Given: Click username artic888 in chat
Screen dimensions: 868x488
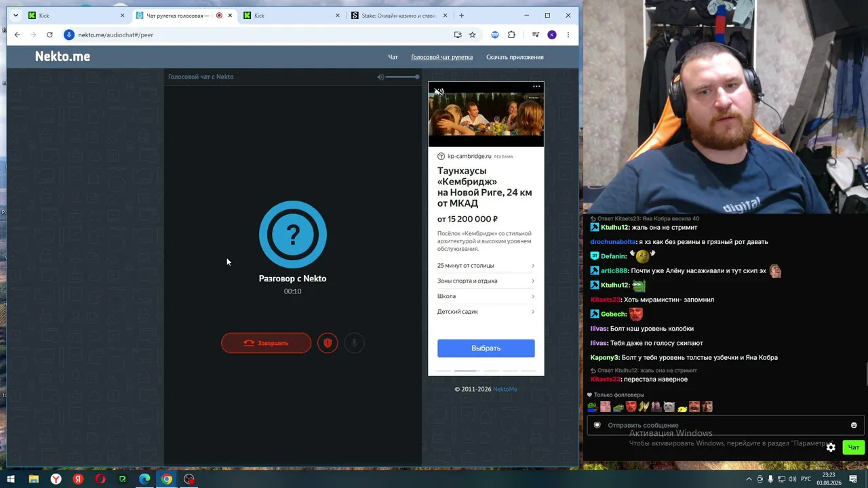Looking at the screenshot, I should point(614,271).
